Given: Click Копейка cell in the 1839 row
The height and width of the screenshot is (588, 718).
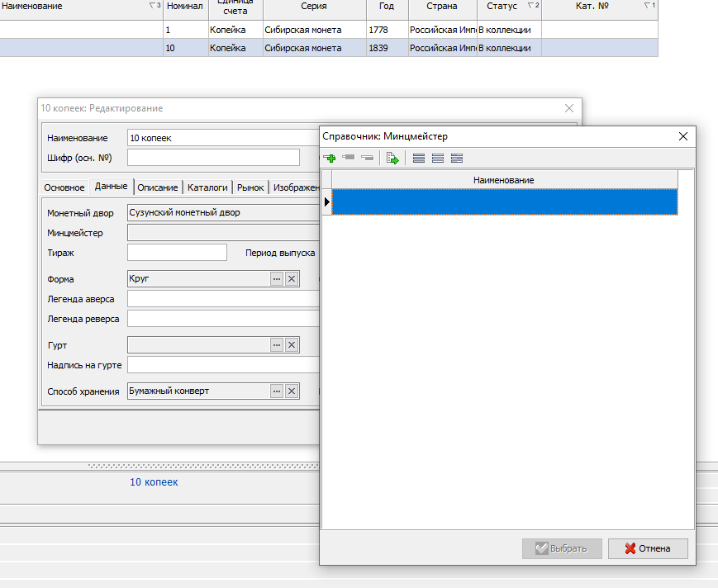Looking at the screenshot, I should 235,48.
